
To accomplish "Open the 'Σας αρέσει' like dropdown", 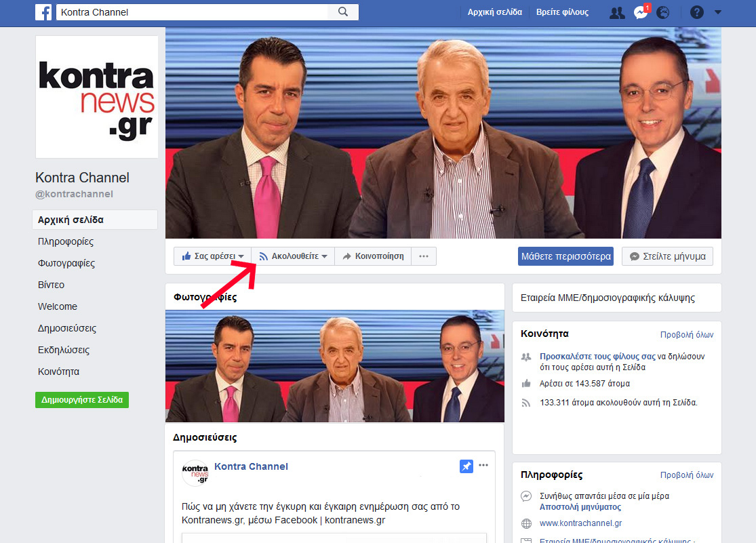I will coord(213,256).
